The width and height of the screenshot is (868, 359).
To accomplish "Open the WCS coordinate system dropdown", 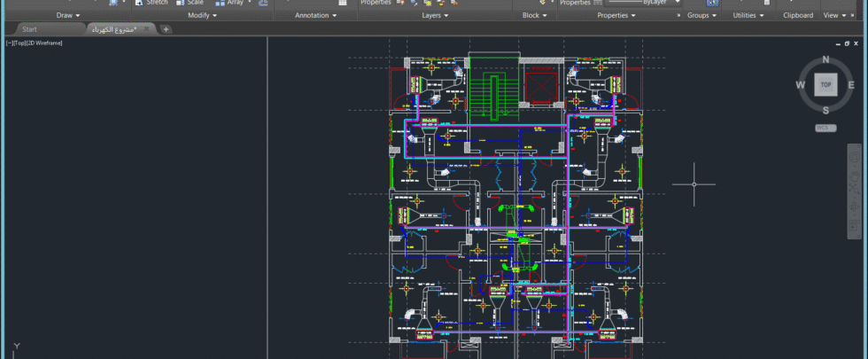I will pyautogui.click(x=825, y=128).
